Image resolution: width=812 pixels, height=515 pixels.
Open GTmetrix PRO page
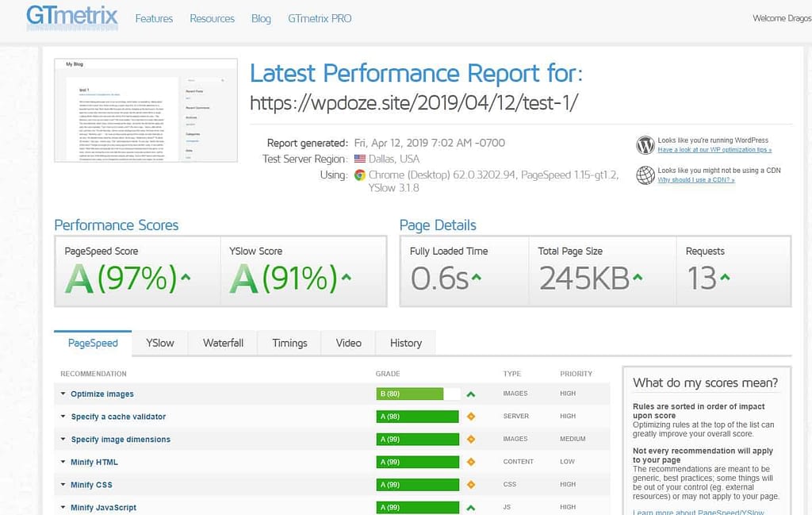pyautogui.click(x=320, y=19)
